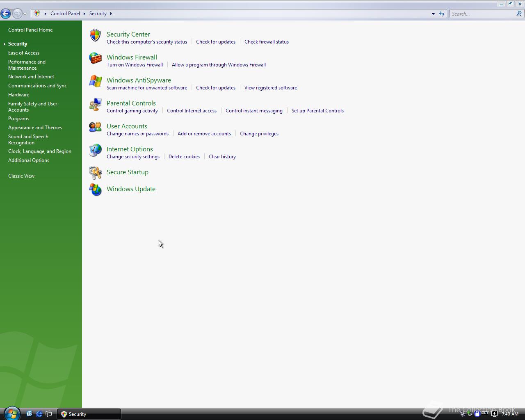Click Delete cookies link
Image resolution: width=525 pixels, height=420 pixels.
pos(184,157)
